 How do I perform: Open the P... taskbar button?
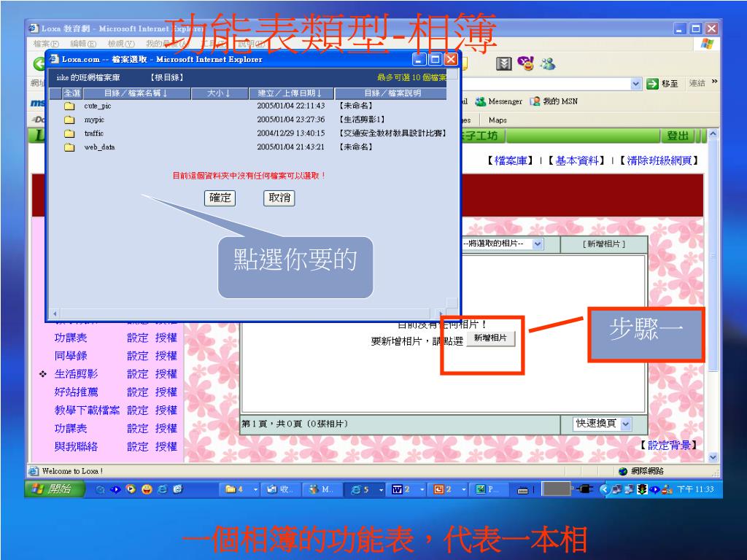(488, 489)
